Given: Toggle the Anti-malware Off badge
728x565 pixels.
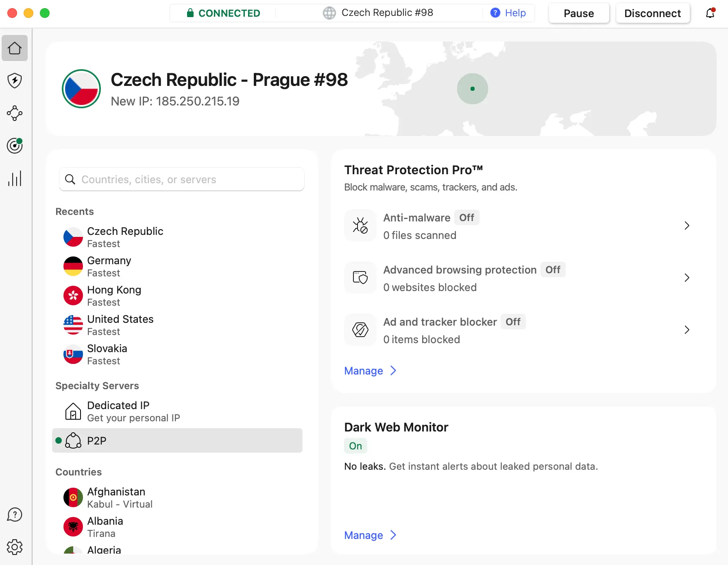Looking at the screenshot, I should (466, 218).
